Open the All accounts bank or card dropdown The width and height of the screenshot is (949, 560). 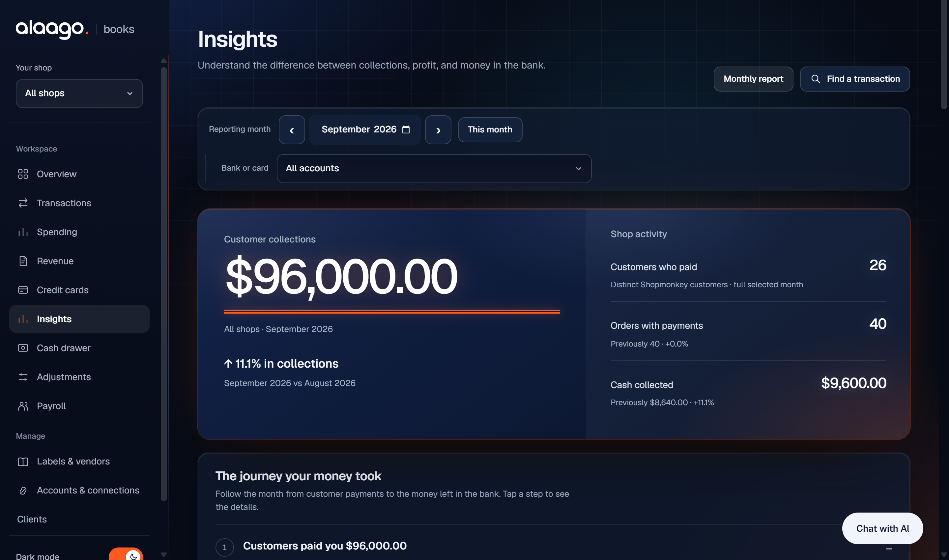pyautogui.click(x=434, y=168)
